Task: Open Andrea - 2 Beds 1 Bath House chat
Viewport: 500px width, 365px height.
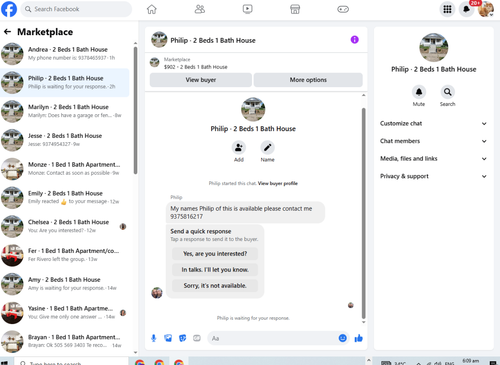Action: pos(65,54)
